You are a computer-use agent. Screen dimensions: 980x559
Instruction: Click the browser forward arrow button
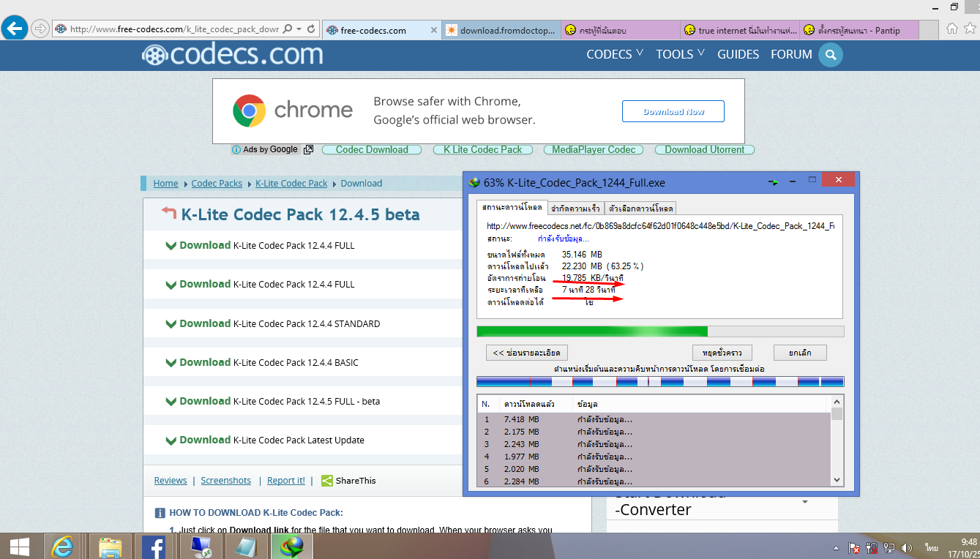point(40,29)
